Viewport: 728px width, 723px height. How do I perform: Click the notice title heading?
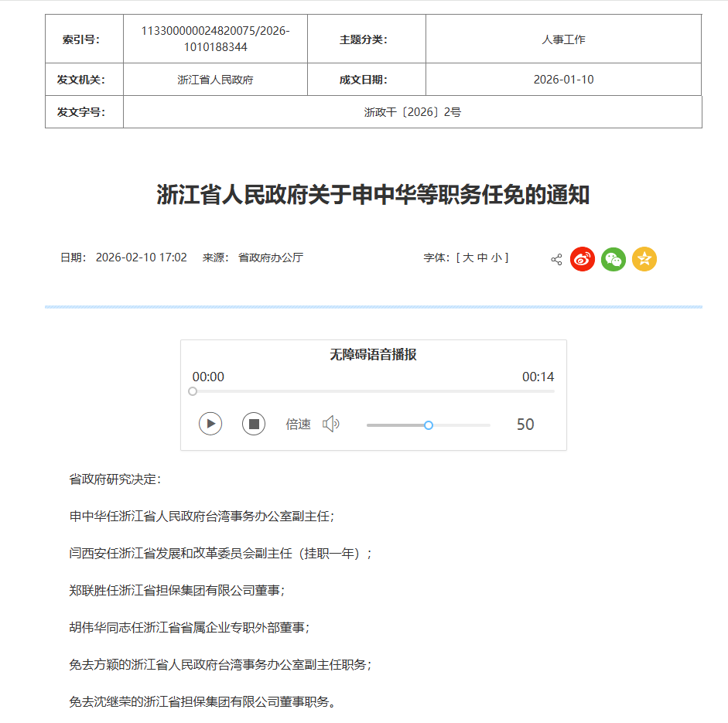pyautogui.click(x=373, y=194)
